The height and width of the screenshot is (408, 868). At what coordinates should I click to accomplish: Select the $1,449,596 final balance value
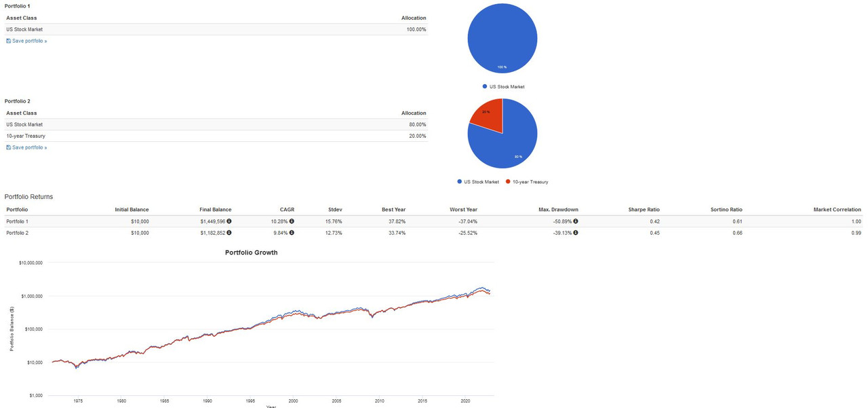pyautogui.click(x=212, y=221)
